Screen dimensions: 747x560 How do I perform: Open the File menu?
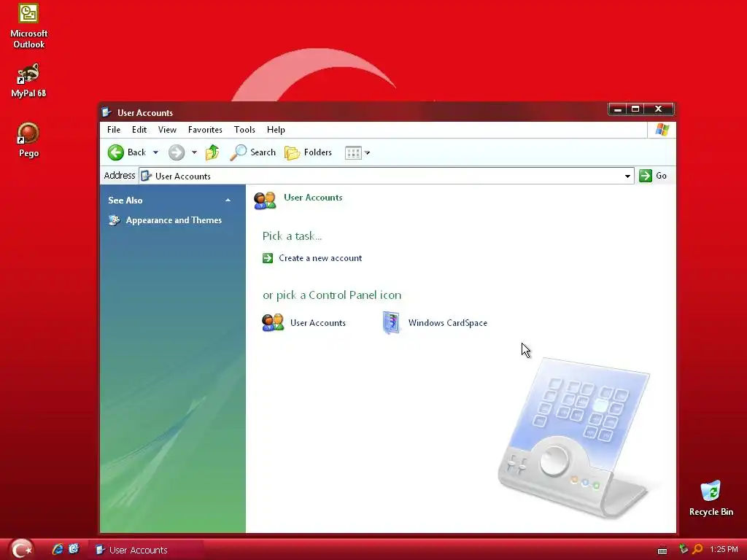[x=114, y=130]
